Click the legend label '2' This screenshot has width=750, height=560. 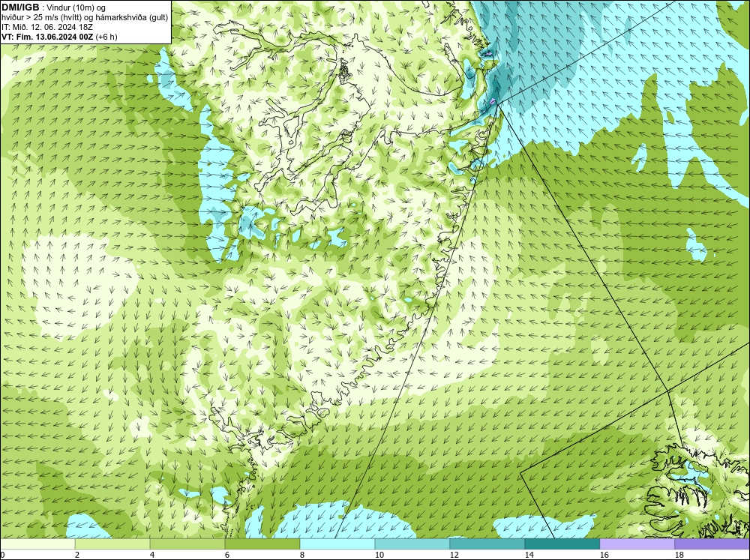77,555
